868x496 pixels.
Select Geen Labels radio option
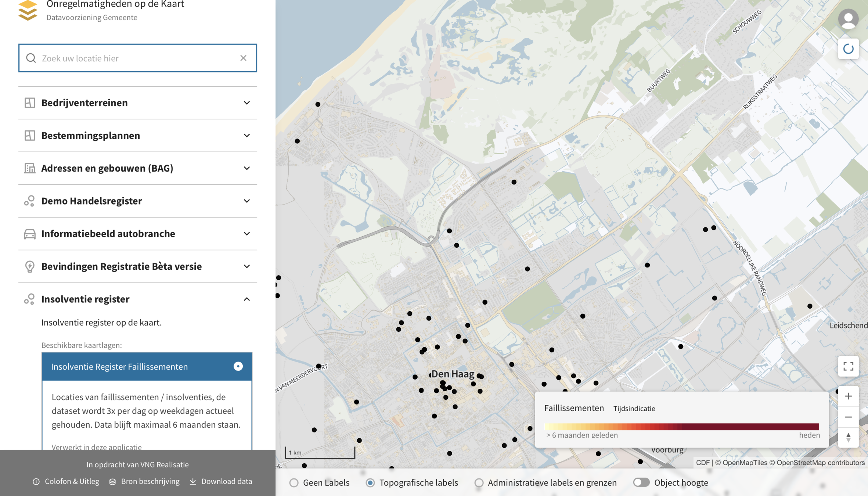point(294,483)
